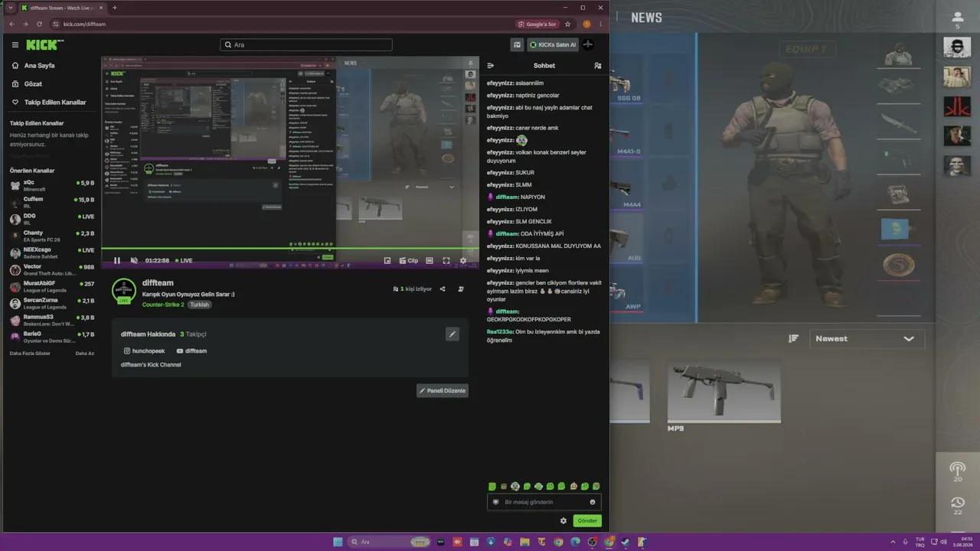Open Chrome's three-dot menu
980x551 pixels.
click(601, 24)
